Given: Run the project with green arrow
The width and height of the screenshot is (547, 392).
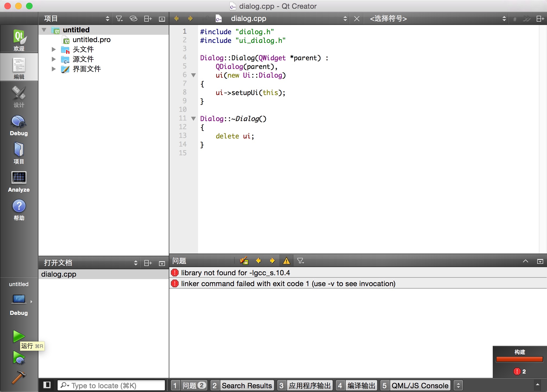Looking at the screenshot, I should click(x=18, y=336).
